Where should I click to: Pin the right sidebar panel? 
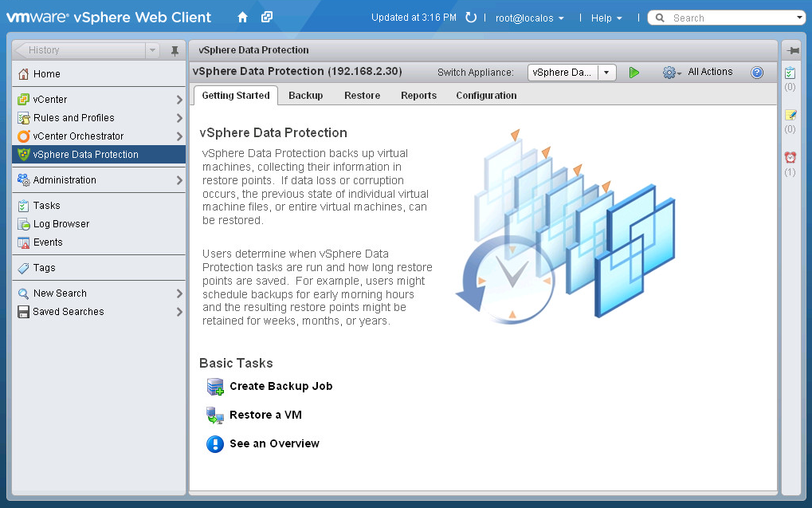[x=792, y=50]
